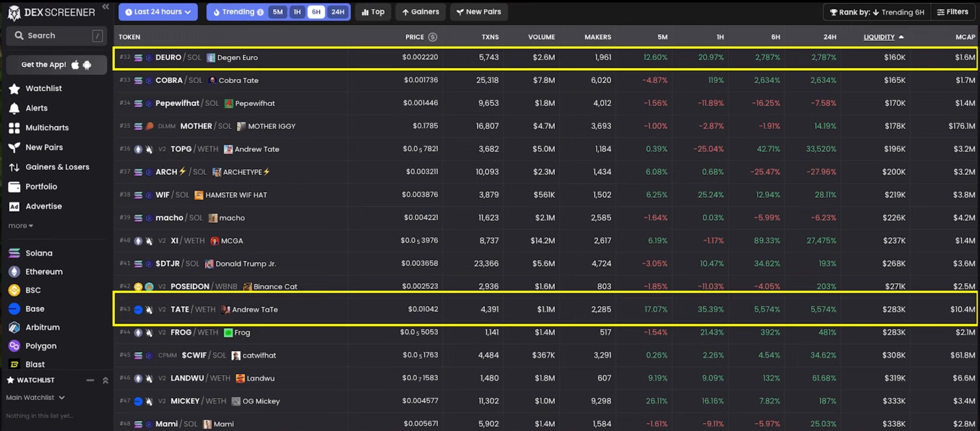Sort by the Liquidity column header
This screenshot has height=431, width=980.
(879, 37)
